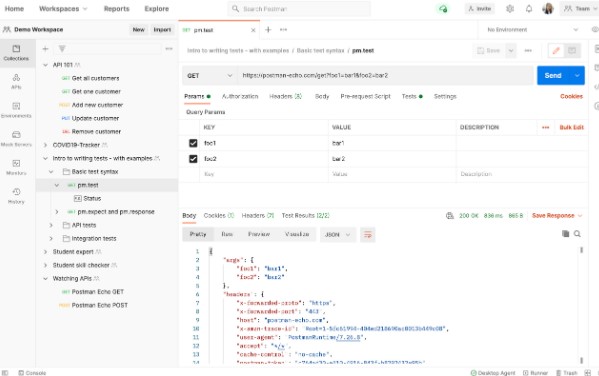
Task: Expand the Student expert collection
Action: click(45, 252)
